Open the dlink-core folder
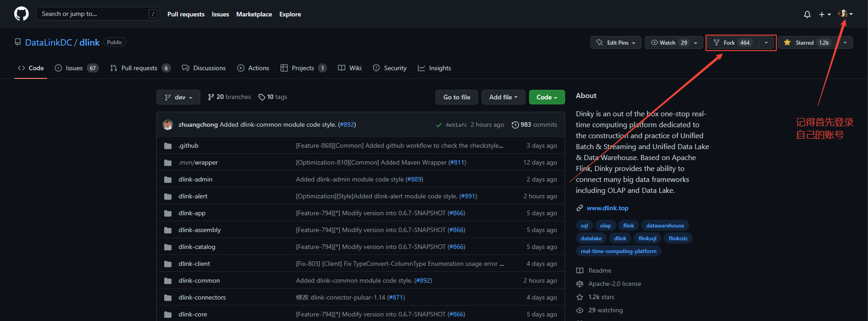Screen dimensions: 868x321 pyautogui.click(x=192, y=314)
